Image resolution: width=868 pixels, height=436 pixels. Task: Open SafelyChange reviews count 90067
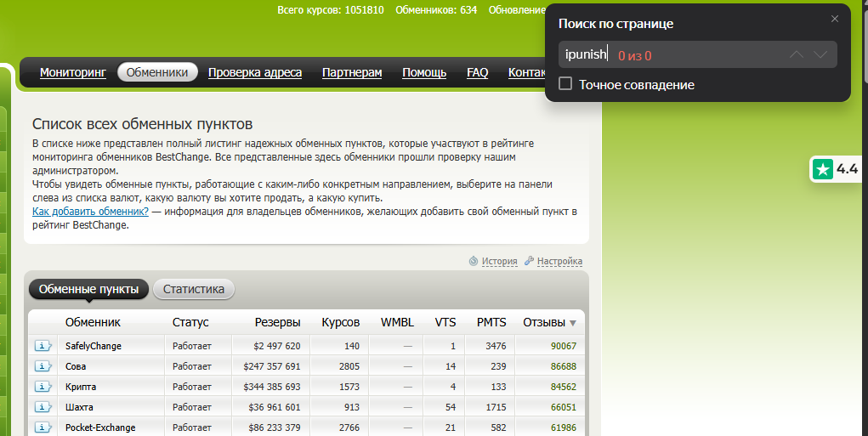(564, 346)
